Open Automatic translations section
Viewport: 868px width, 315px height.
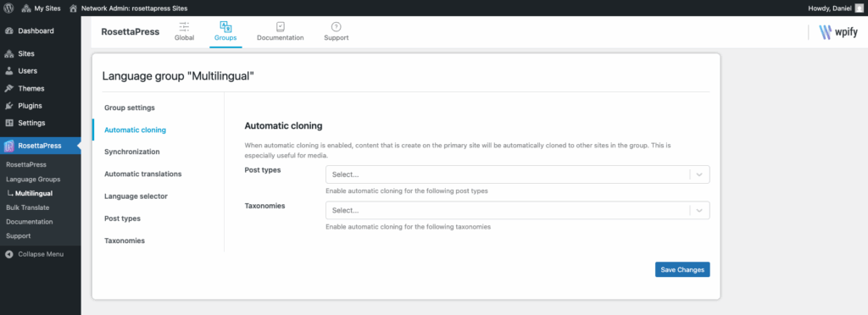(142, 174)
